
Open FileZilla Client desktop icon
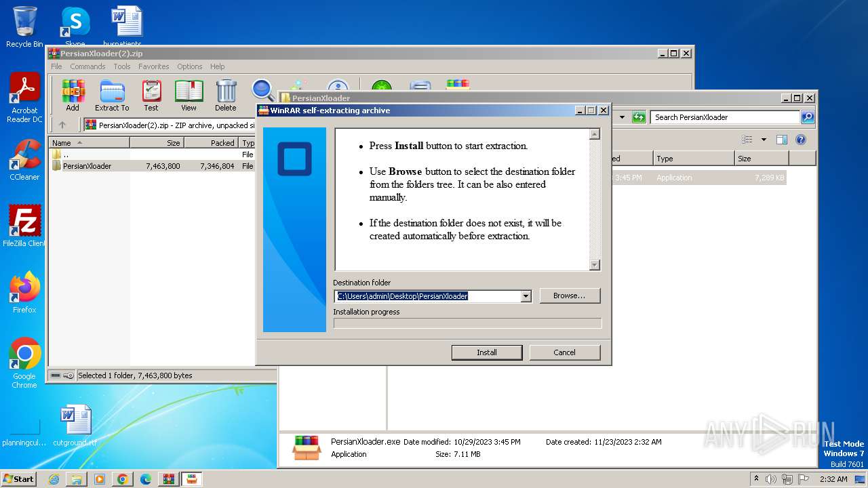pos(24,226)
